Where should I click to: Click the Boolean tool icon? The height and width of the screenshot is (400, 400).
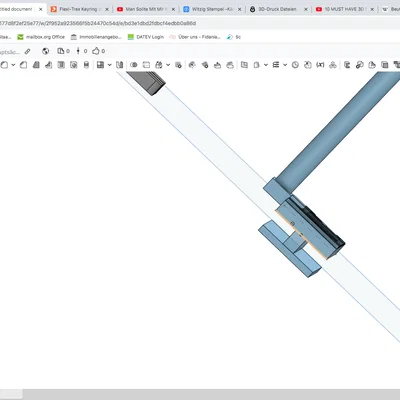pos(134,65)
